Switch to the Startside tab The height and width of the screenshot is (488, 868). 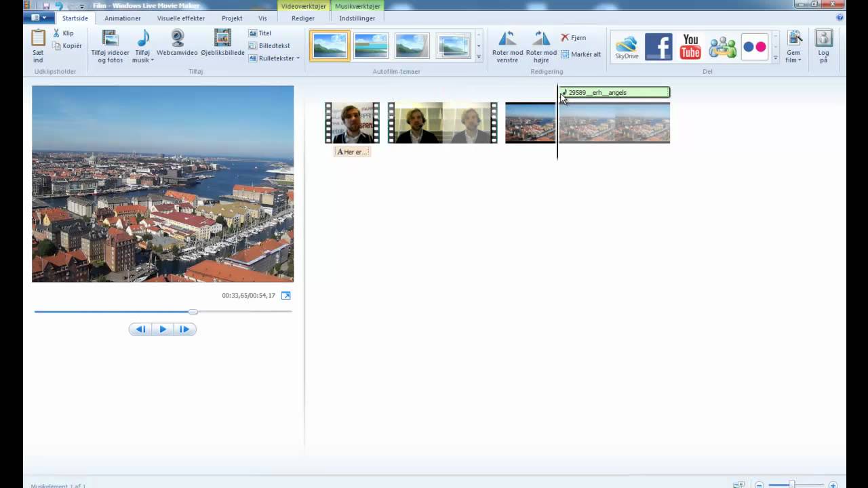point(75,18)
